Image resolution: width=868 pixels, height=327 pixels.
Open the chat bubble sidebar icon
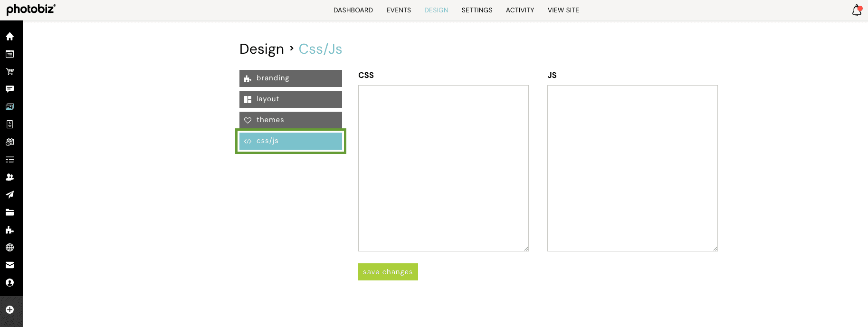click(10, 89)
